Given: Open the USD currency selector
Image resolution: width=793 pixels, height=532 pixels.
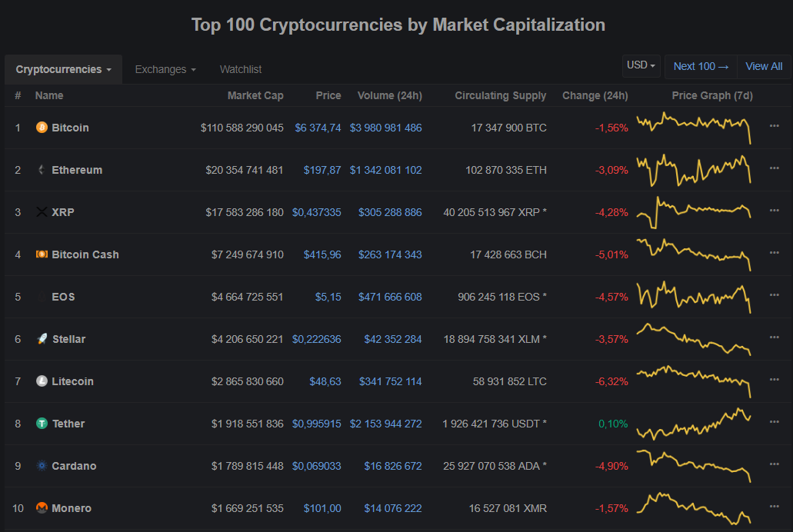Looking at the screenshot, I should [x=641, y=65].
